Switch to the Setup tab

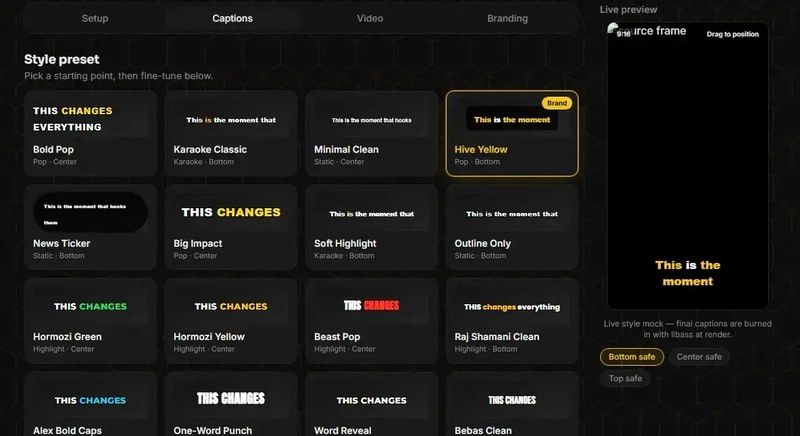(x=95, y=18)
